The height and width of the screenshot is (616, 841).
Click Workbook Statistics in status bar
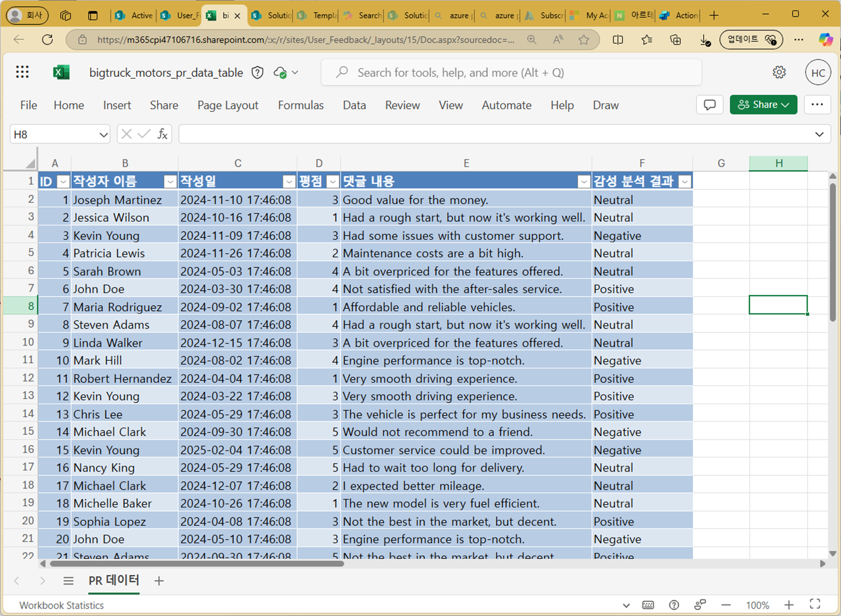pos(61,605)
